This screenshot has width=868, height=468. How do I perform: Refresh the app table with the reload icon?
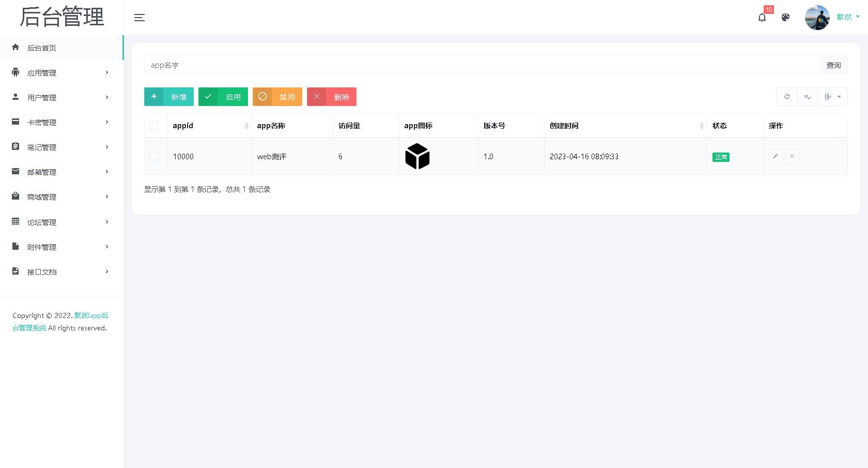click(787, 97)
